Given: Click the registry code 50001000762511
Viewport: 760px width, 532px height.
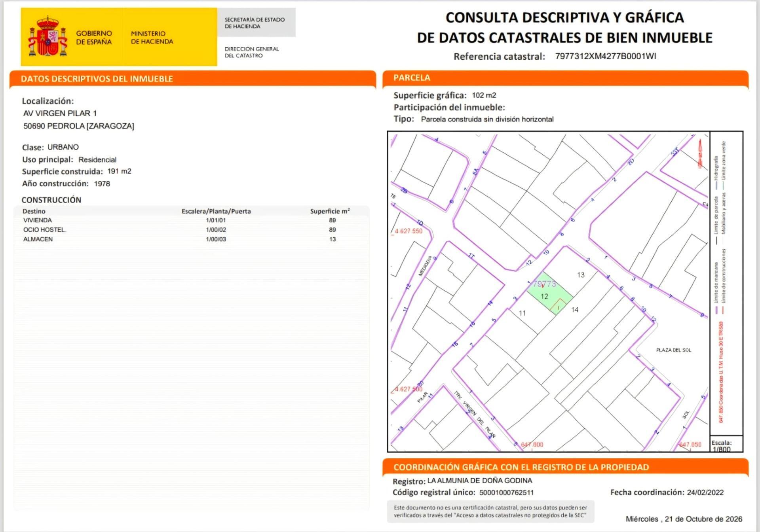Looking at the screenshot, I should pyautogui.click(x=506, y=493).
